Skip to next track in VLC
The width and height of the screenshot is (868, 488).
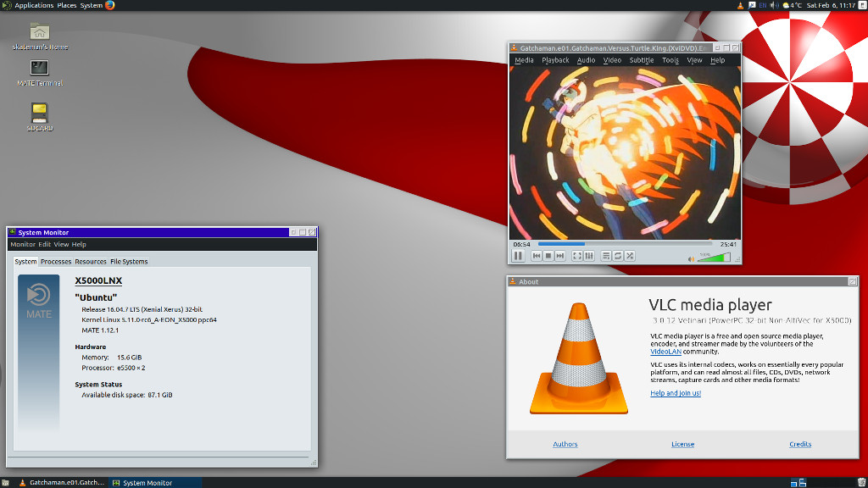pyautogui.click(x=560, y=256)
